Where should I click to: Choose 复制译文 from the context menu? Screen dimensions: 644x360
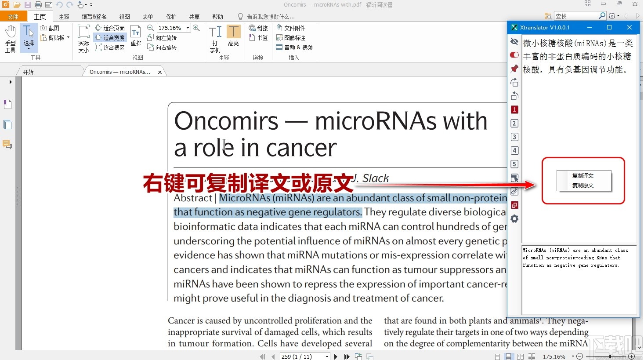click(x=583, y=175)
